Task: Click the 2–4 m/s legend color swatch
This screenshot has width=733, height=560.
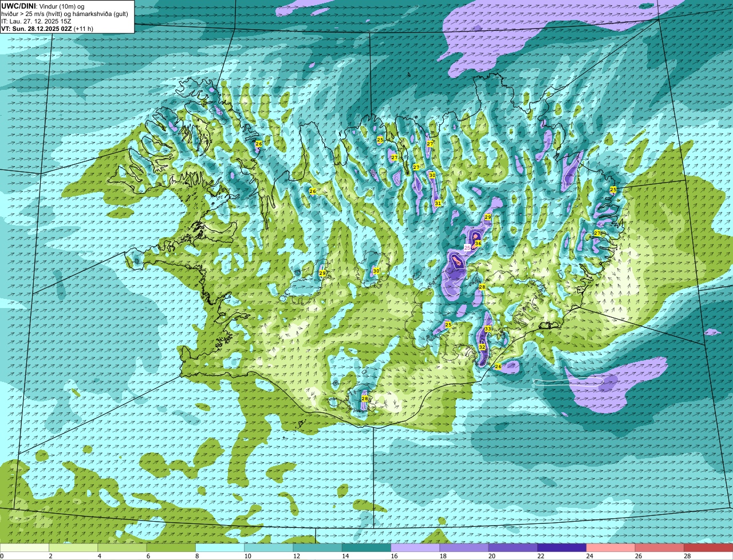Action: (x=73, y=547)
